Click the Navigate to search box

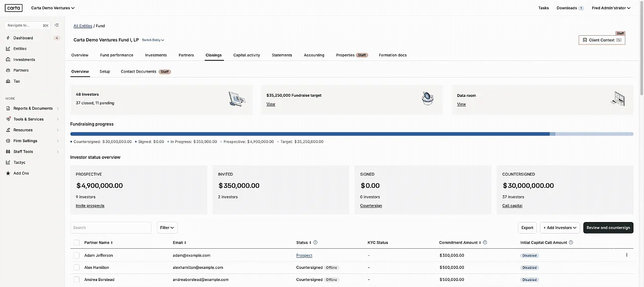28,25
